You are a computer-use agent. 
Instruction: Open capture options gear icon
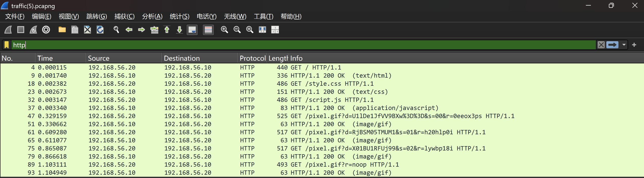click(46, 30)
